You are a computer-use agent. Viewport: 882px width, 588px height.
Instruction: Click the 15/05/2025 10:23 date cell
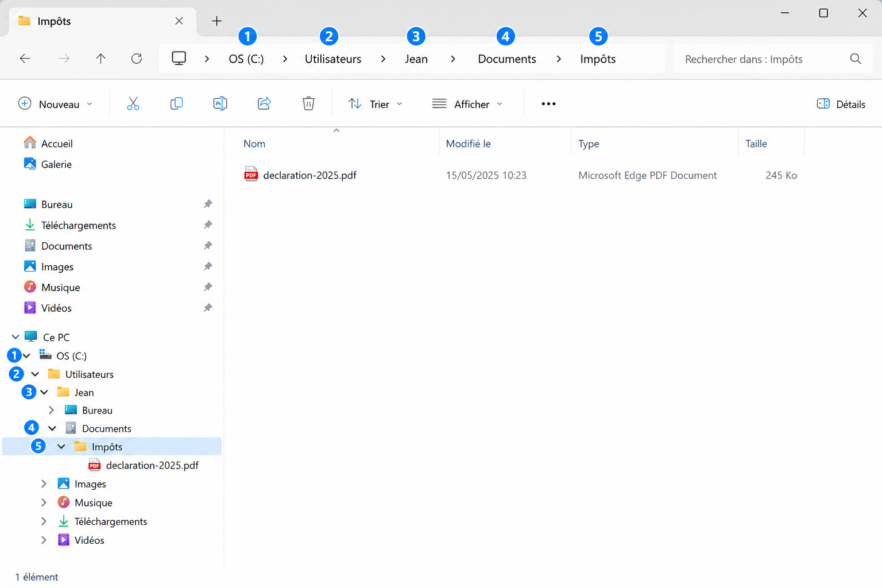[486, 175]
